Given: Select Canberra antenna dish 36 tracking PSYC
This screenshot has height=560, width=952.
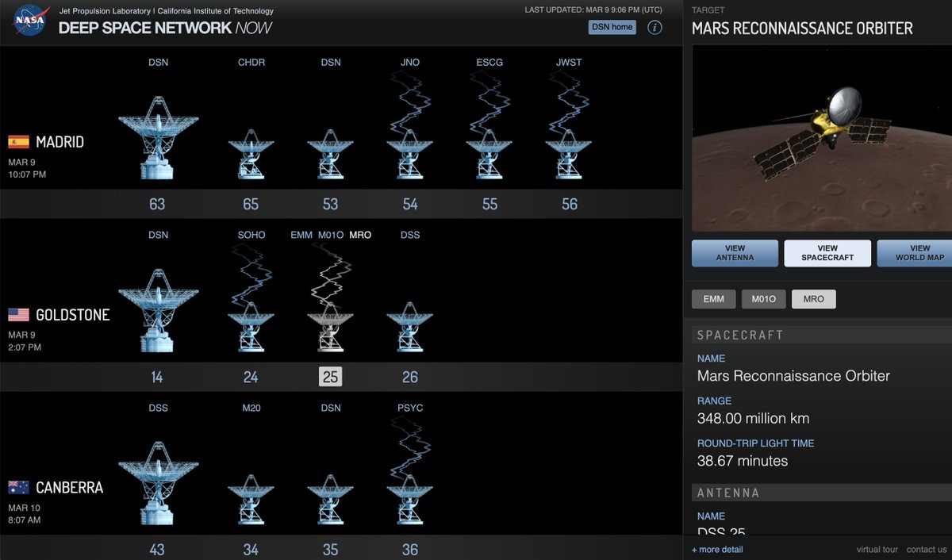Looking at the screenshot, I should (x=409, y=500).
